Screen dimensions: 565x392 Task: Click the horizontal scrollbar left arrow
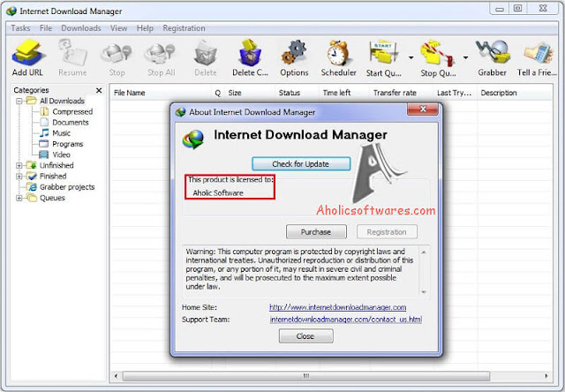point(116,376)
